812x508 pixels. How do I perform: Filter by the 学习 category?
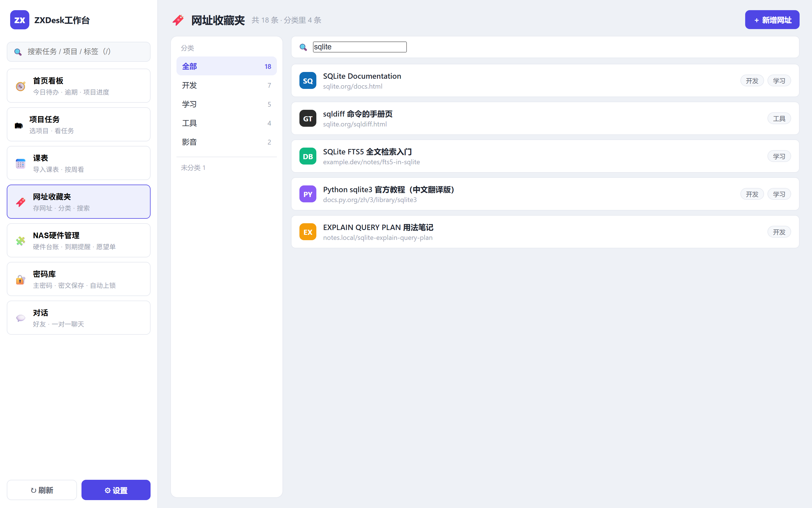[226, 104]
